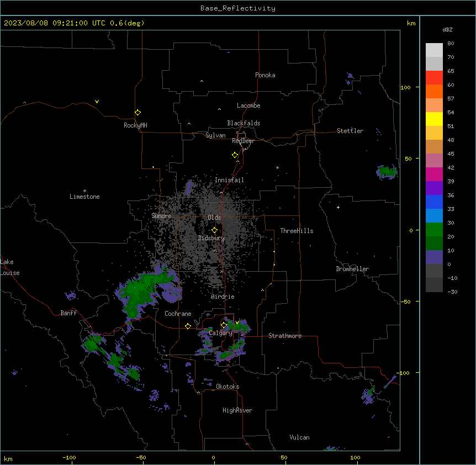Click the Drumheller label
The height and width of the screenshot is (465, 476).
tap(352, 269)
